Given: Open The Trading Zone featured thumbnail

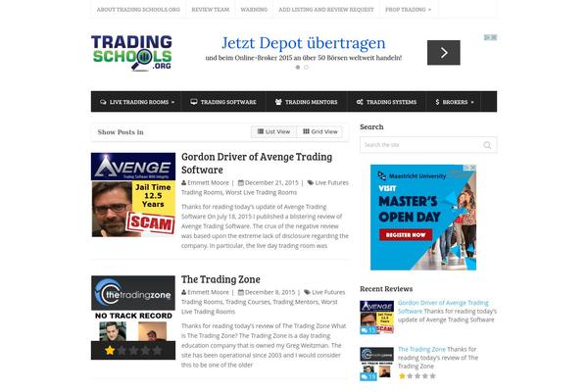Looking at the screenshot, I should click(x=133, y=318).
